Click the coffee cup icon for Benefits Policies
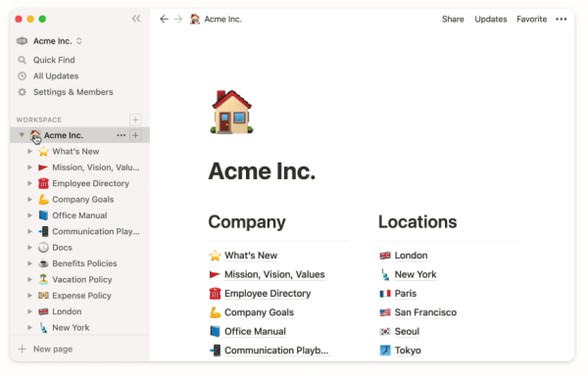This screenshot has width=588, height=376. tap(43, 263)
